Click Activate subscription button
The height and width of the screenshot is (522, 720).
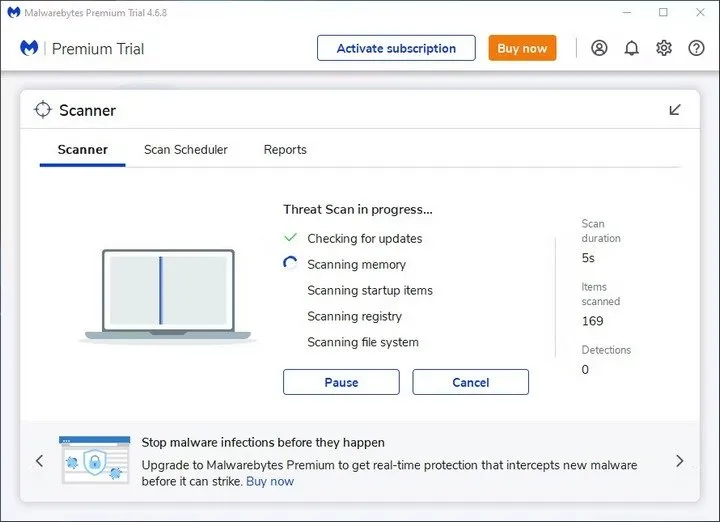396,48
